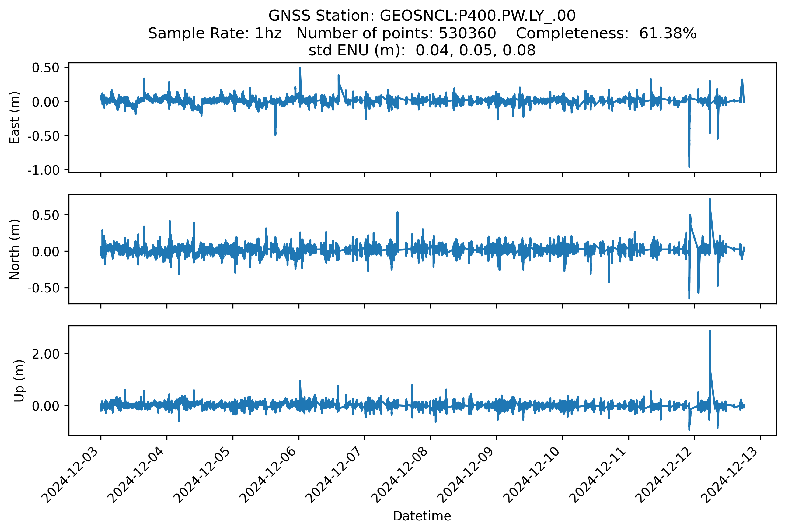785x532 pixels.
Task: Click the 2.00 tick on Up axis
Action: pos(45,354)
